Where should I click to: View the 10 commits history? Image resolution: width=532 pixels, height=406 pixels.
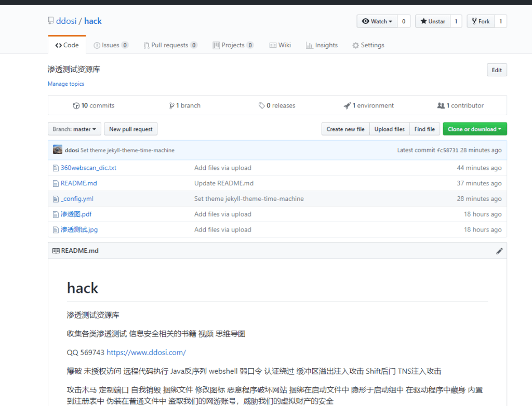pos(94,105)
